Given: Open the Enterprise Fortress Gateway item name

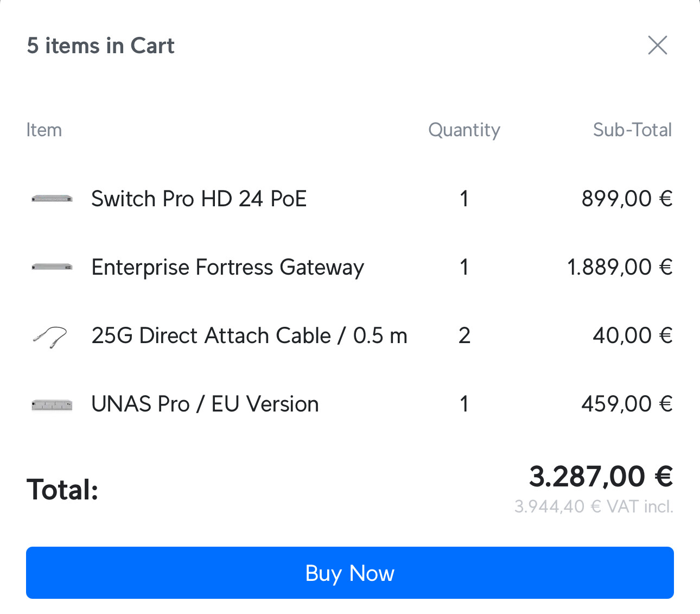Looking at the screenshot, I should (227, 268).
